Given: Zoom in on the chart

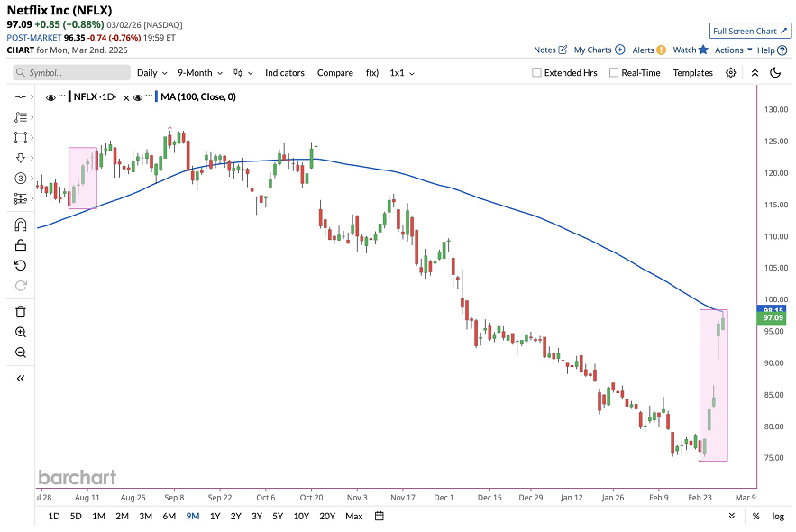Looking at the screenshot, I should 21,332.
